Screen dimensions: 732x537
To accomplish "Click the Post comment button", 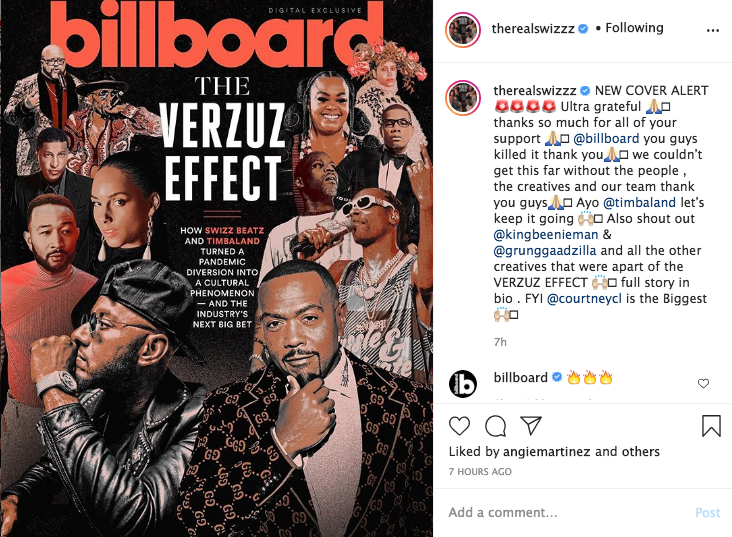I will [708, 513].
